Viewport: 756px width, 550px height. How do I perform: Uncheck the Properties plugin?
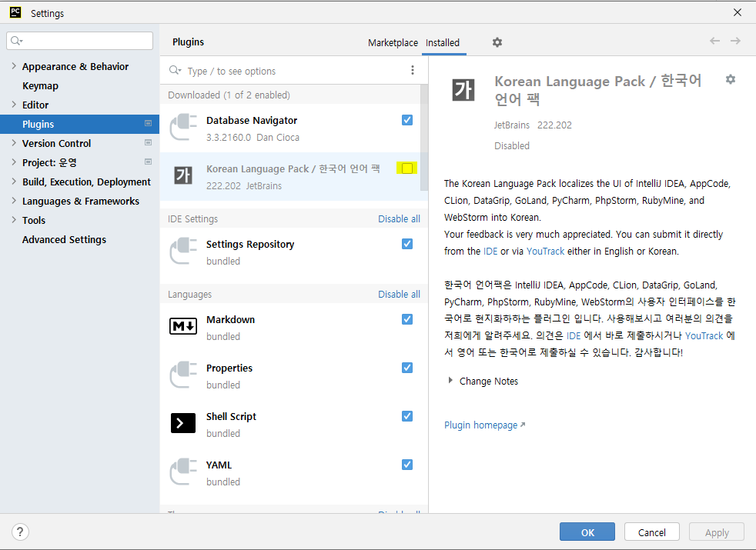(407, 368)
